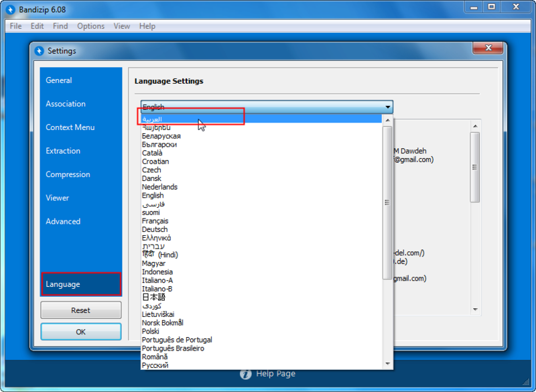Select the Language settings tab
Screen dimensions: 536x392
(81, 284)
